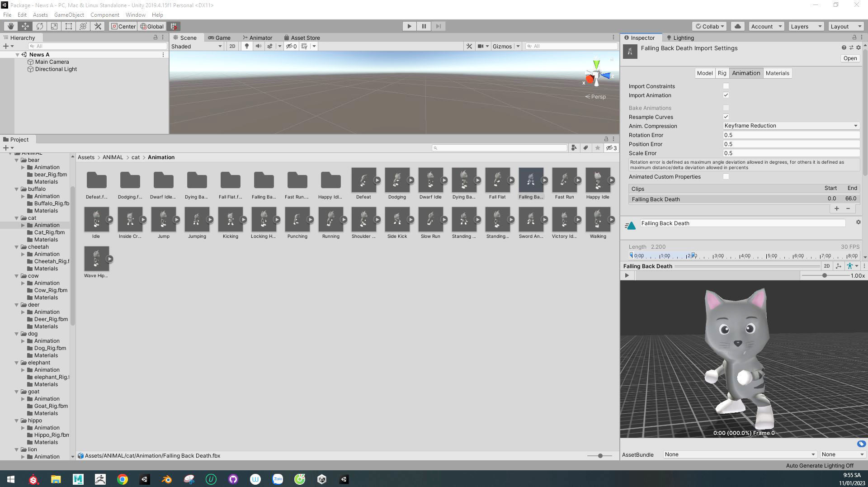Viewport: 868px width, 487px height.
Task: Collapse the cat folder
Action: (x=17, y=218)
